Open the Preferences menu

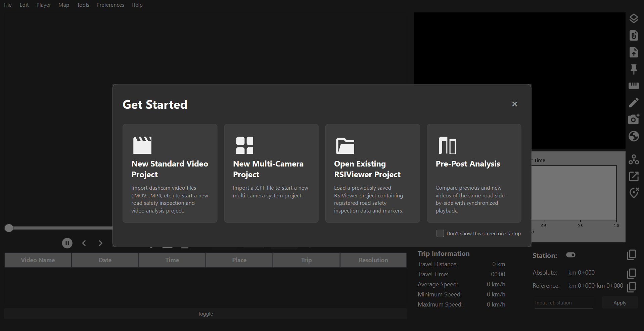tap(110, 5)
